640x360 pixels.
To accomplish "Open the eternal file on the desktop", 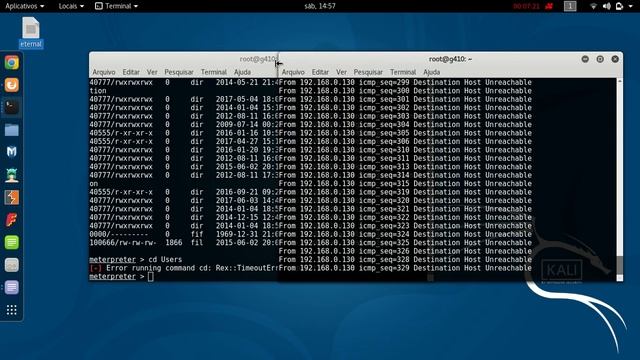I will pos(31,32).
